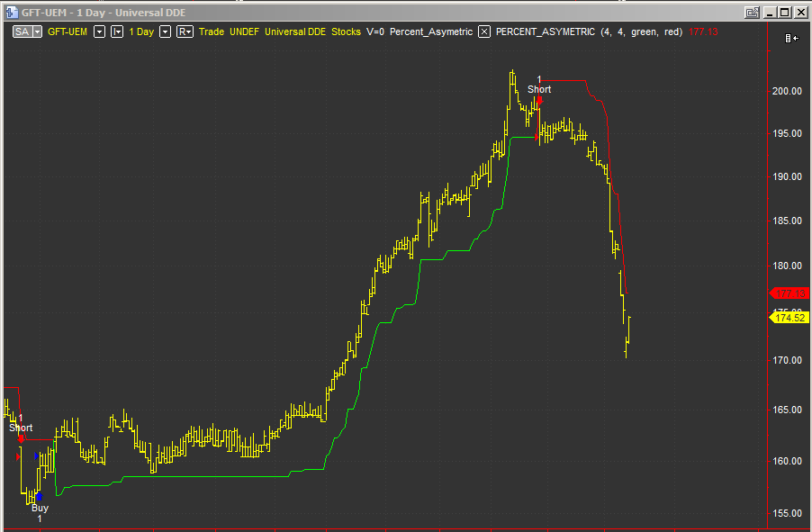This screenshot has height=532, width=812.
Task: Click the Trade label in the toolbar
Action: tap(211, 31)
